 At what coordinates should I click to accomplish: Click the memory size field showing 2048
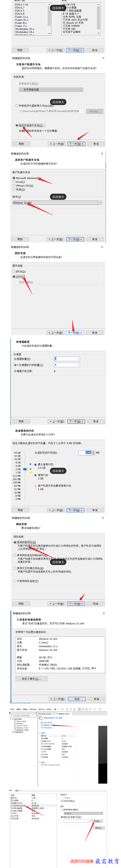pyautogui.click(x=85, y=453)
